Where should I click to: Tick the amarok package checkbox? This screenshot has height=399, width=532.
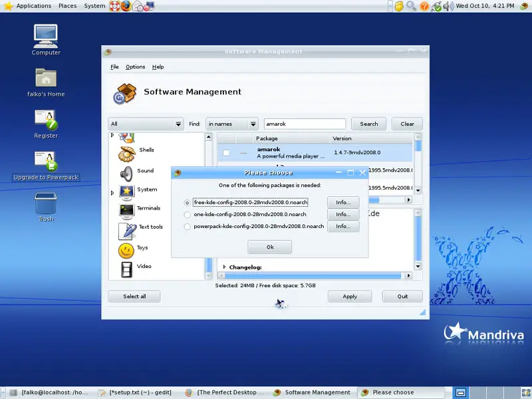tap(226, 153)
